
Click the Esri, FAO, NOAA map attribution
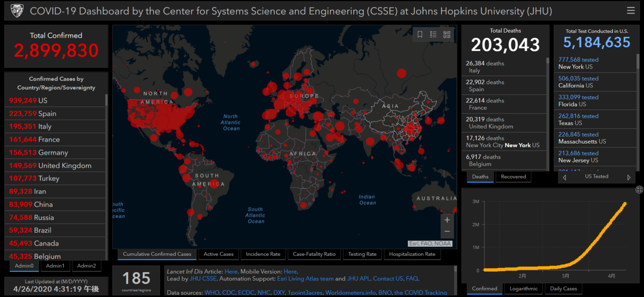pyautogui.click(x=430, y=243)
